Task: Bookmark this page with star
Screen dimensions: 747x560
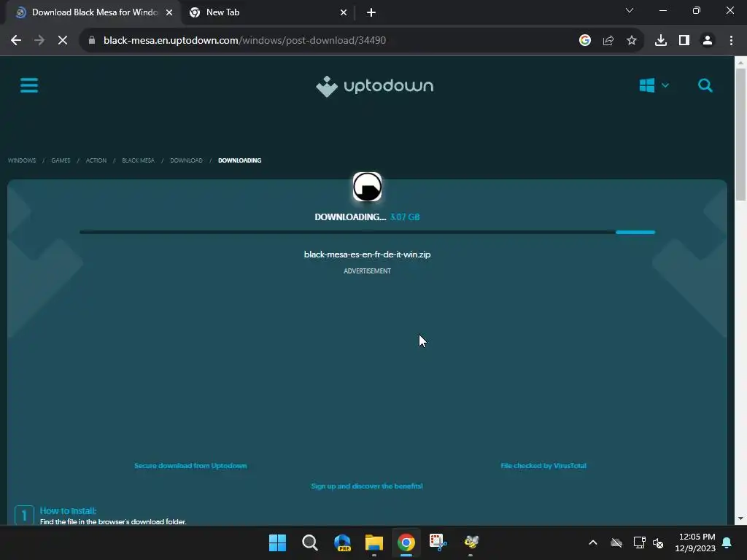Action: [x=632, y=41]
